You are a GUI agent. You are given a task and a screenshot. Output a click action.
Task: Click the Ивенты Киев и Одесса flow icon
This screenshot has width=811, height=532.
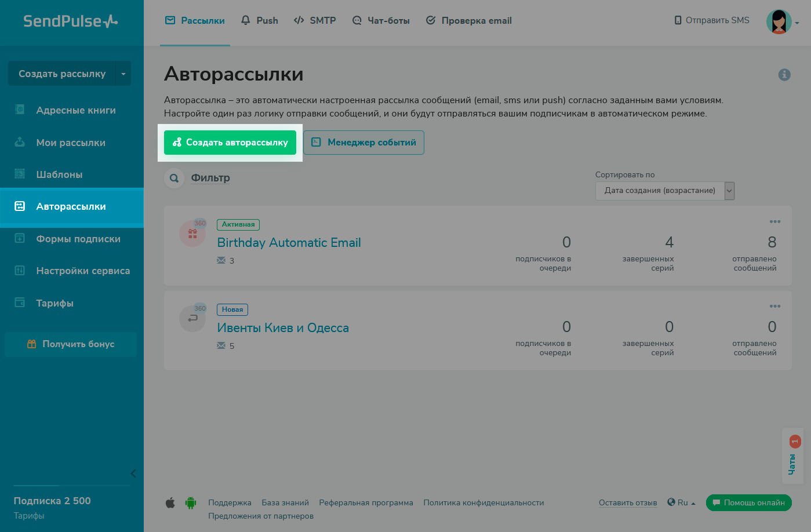click(x=192, y=318)
